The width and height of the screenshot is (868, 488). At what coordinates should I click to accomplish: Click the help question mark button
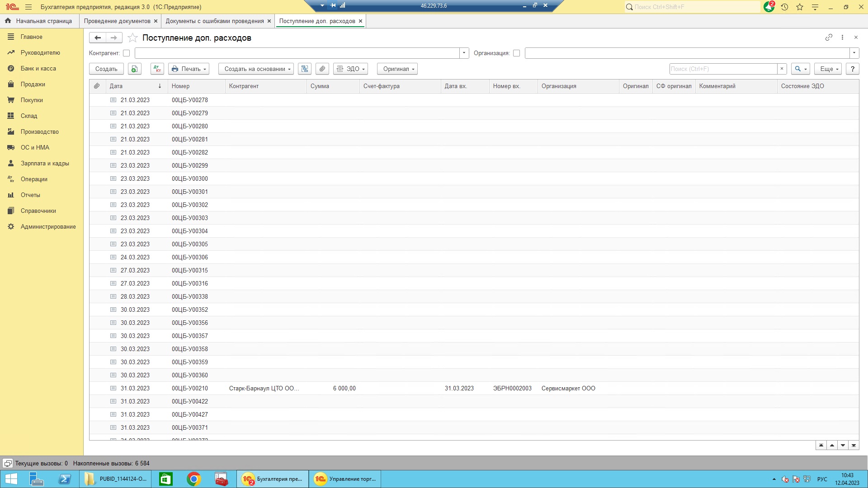pyautogui.click(x=852, y=69)
